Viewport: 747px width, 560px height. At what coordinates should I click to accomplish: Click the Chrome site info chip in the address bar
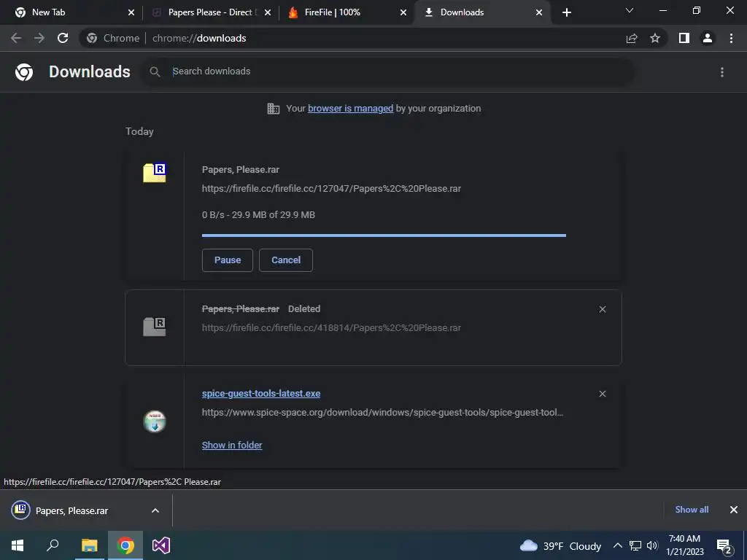(113, 38)
